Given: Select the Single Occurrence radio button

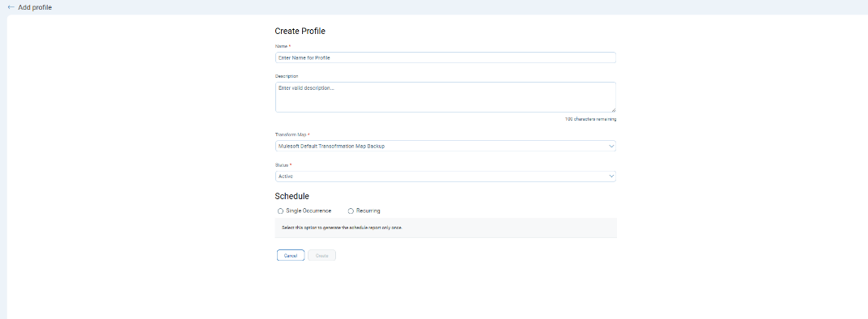Looking at the screenshot, I should click(281, 211).
